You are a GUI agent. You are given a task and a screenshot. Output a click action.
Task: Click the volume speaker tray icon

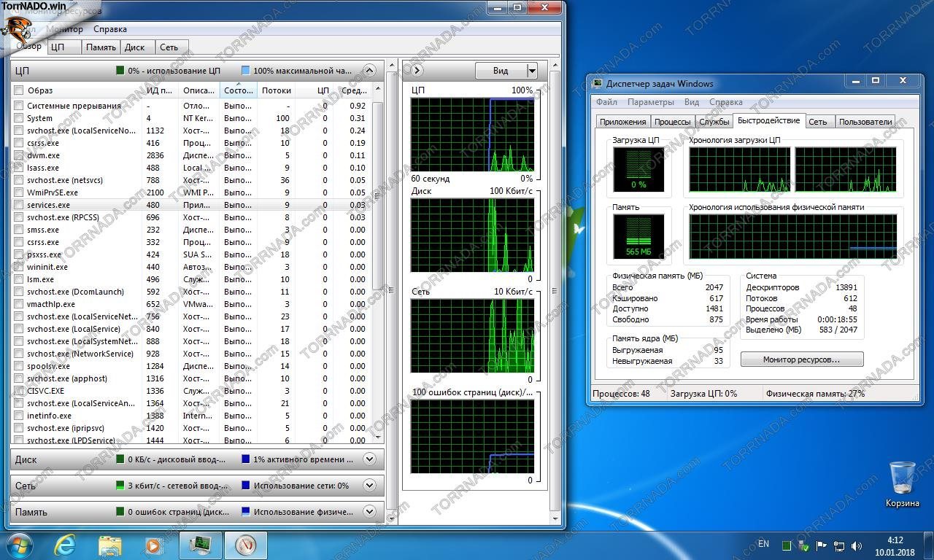pyautogui.click(x=857, y=545)
